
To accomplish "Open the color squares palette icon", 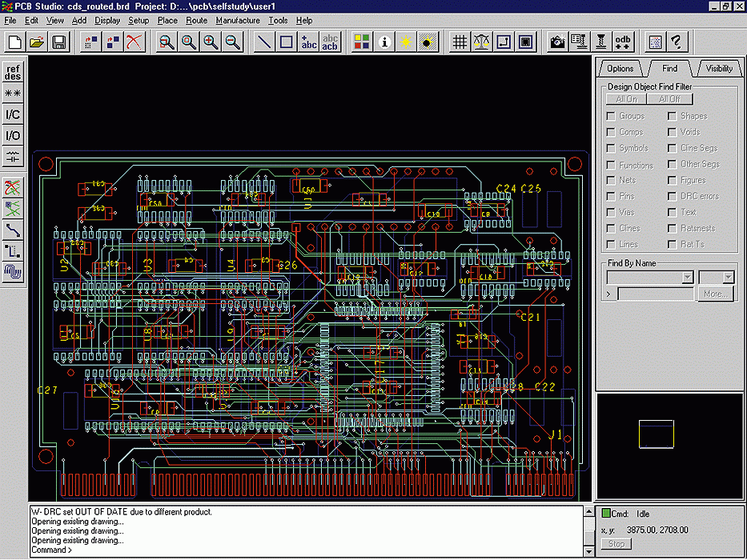I will 362,42.
